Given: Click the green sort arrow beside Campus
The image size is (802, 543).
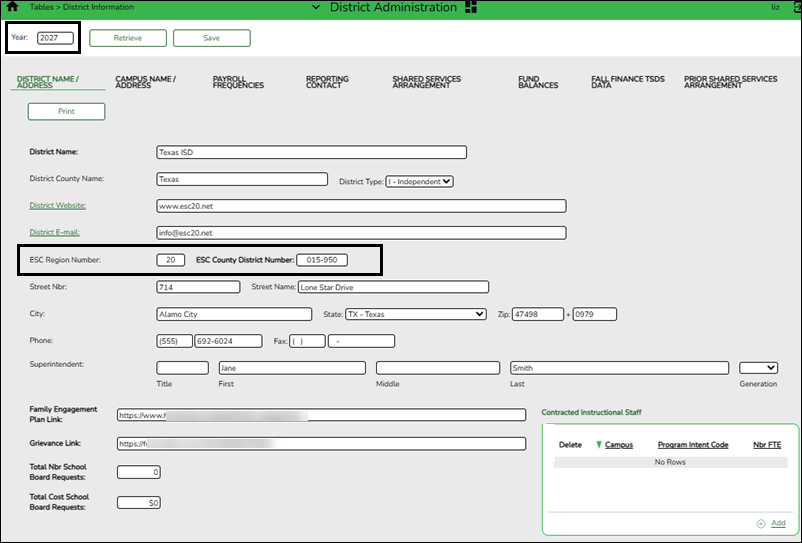Looking at the screenshot, I should [x=598, y=445].
